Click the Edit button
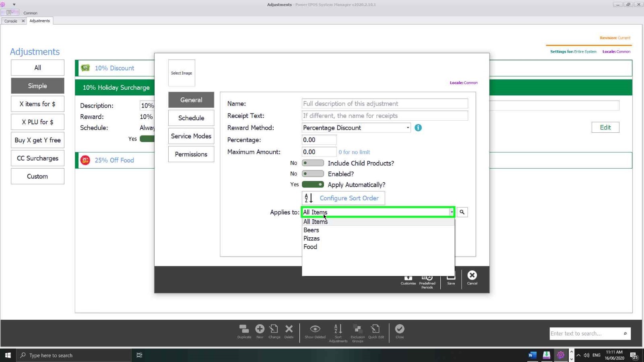Screen dimensions: 644x362 click(605, 127)
